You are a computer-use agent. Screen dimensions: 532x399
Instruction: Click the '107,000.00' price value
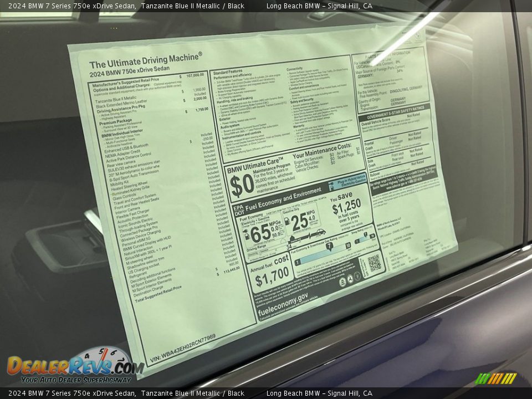pyautogui.click(x=195, y=75)
